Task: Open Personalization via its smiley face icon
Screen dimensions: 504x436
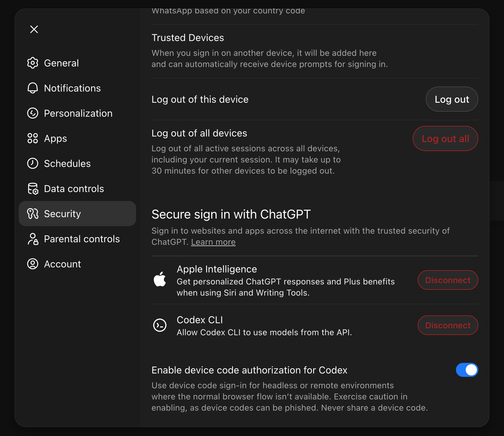Action: [x=33, y=113]
